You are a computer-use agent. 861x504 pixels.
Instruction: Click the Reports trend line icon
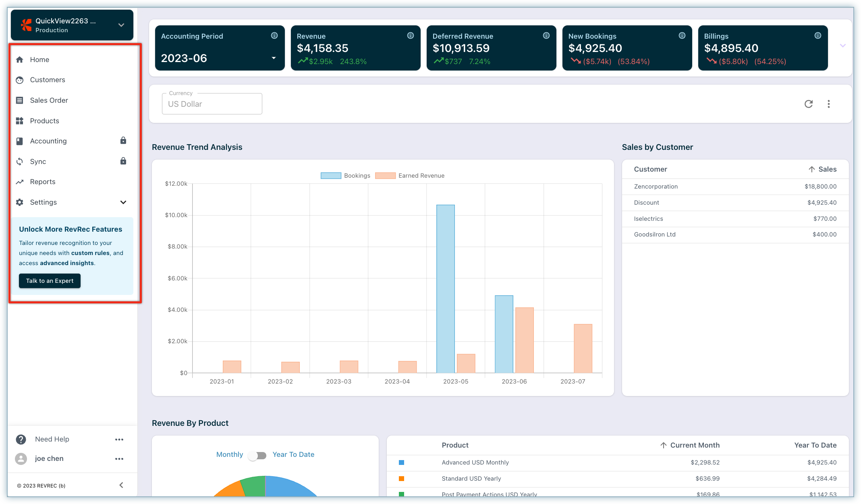click(x=19, y=182)
